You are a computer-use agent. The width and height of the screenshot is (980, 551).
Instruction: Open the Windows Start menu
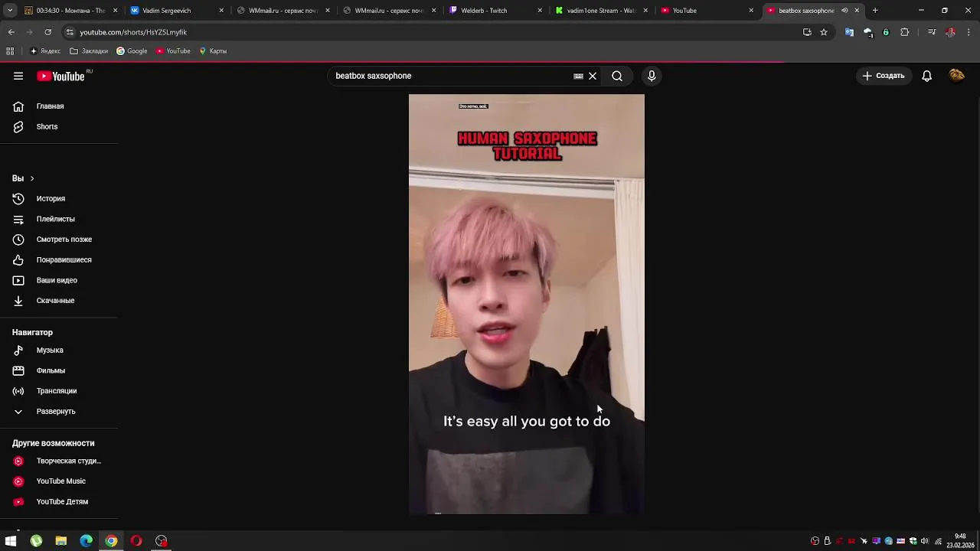tap(11, 541)
